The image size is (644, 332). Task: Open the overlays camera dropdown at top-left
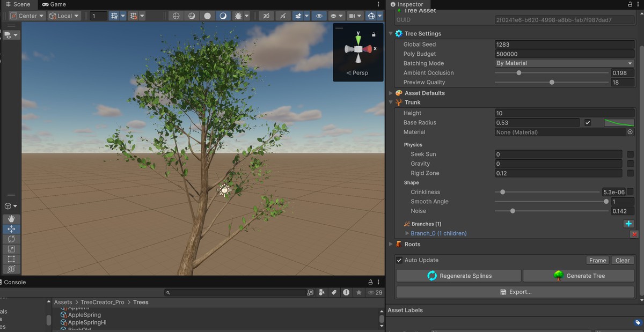pos(11,35)
